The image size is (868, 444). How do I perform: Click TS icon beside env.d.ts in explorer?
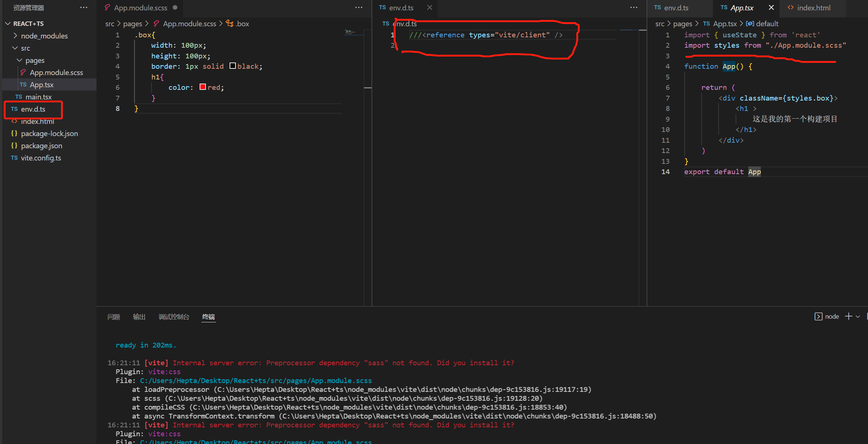[14, 109]
